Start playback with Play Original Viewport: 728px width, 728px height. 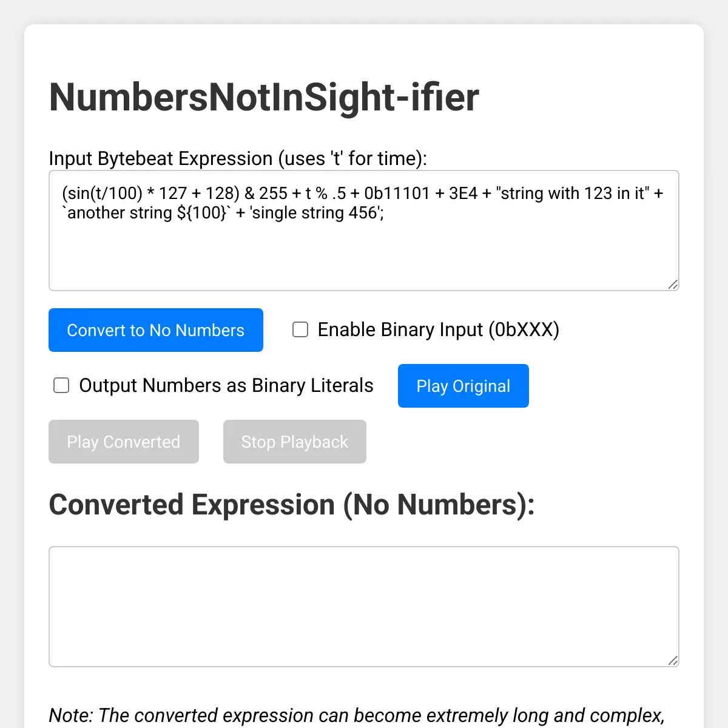(x=463, y=386)
